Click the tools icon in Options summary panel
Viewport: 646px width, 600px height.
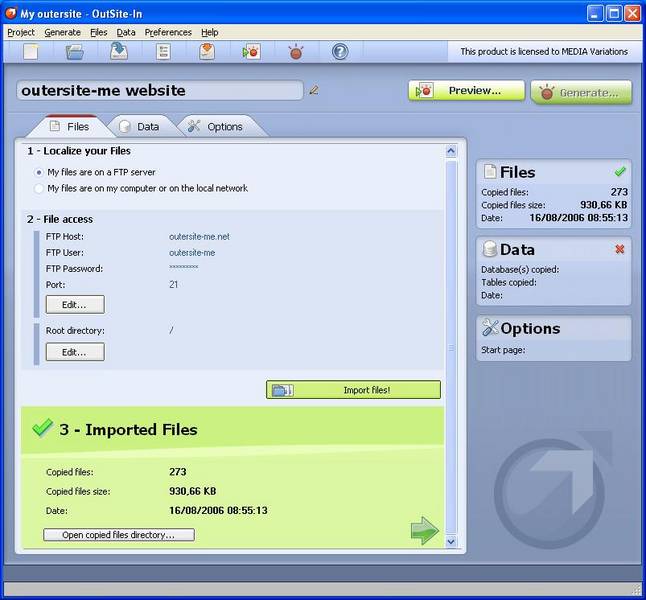pos(490,328)
